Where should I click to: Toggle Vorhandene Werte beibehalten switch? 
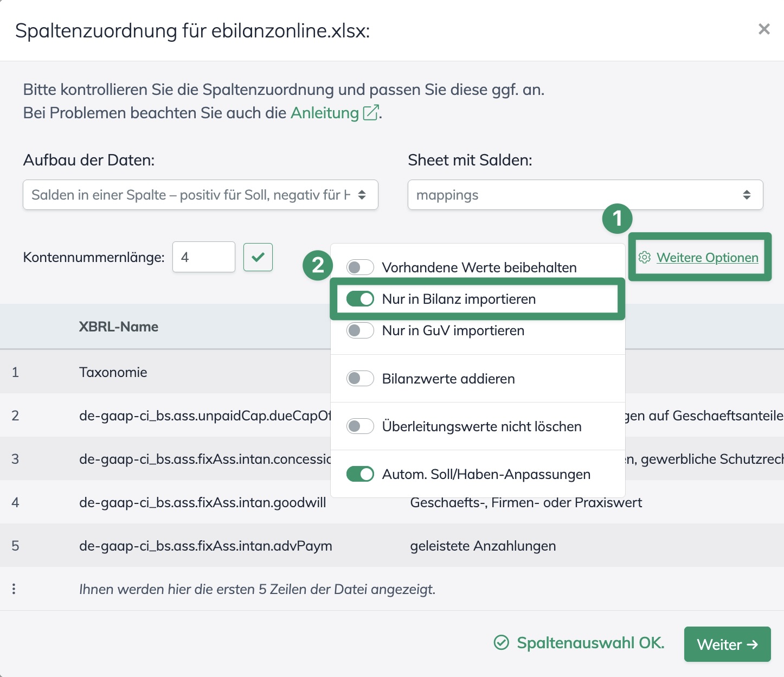point(360,267)
